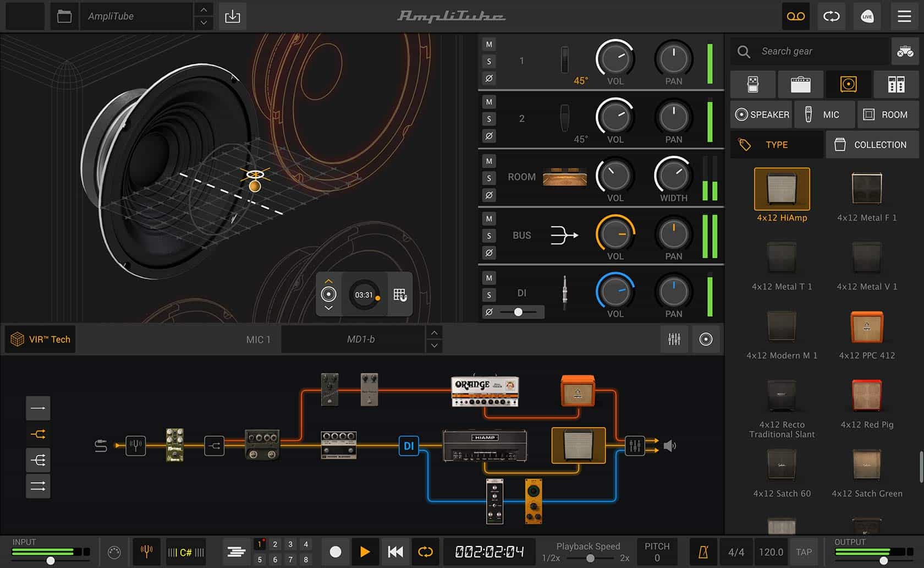Open the mixer faders icon next to MD1-b

(x=674, y=339)
